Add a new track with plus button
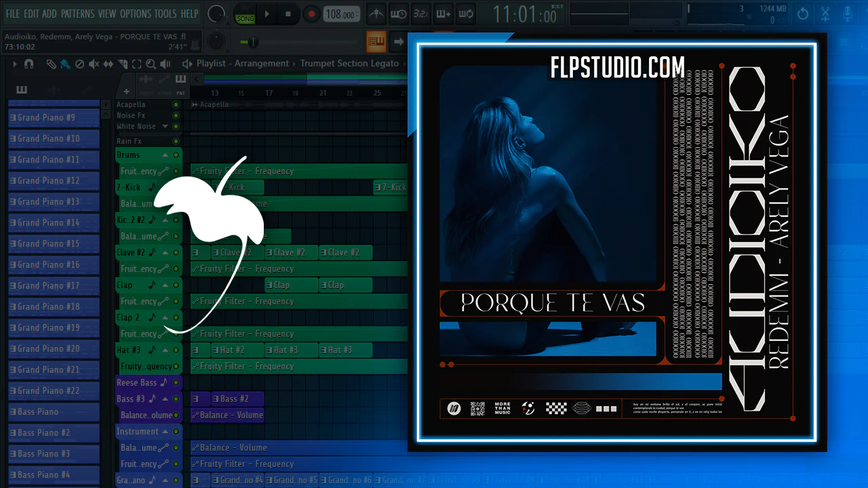The image size is (868, 488). coord(126,91)
